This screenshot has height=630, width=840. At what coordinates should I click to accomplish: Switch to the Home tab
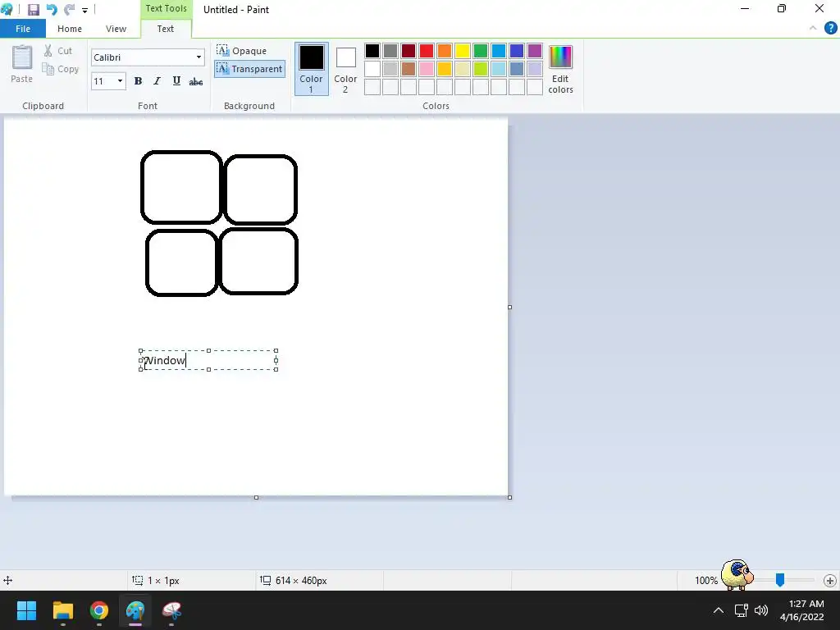[70, 29]
